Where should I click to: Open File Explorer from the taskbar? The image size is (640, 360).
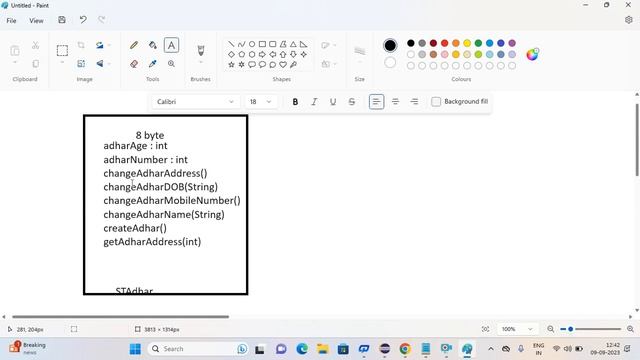(x=323, y=349)
